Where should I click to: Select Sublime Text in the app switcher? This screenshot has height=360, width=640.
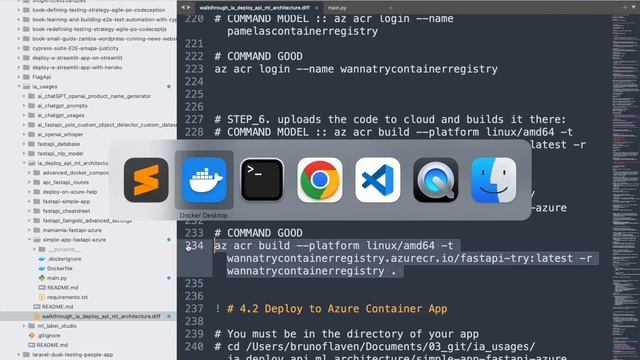(146, 180)
